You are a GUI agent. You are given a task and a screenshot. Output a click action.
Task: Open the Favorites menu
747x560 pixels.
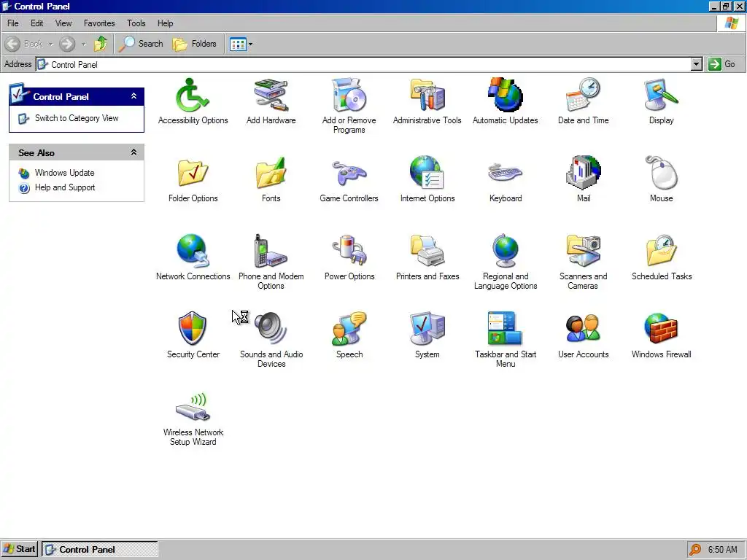tap(99, 23)
